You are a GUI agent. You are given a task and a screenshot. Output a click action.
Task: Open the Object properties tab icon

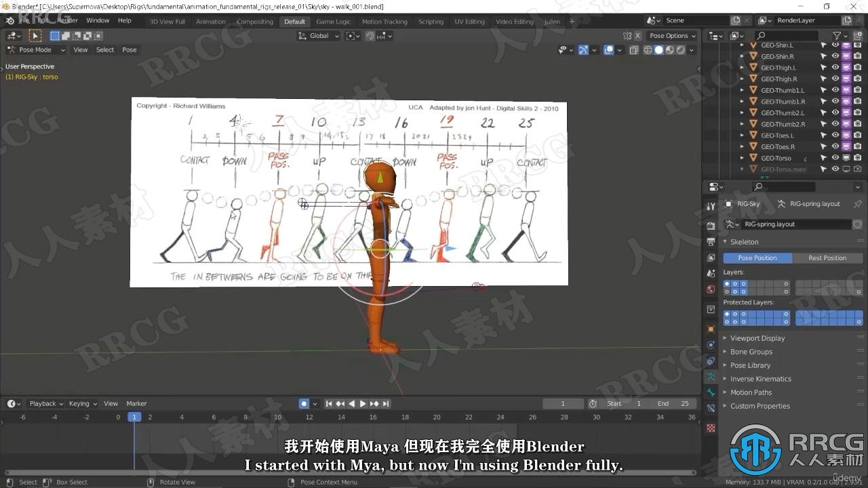pos(711,329)
